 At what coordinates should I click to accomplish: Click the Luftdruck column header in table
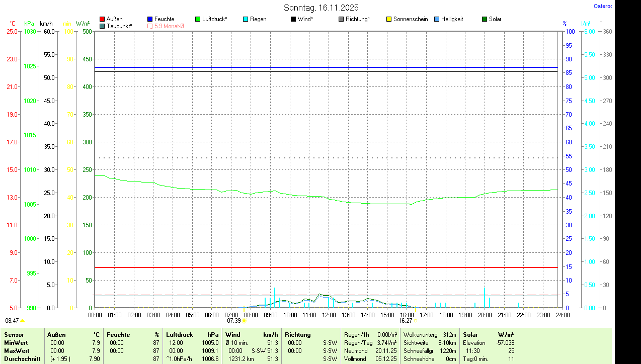point(180,334)
